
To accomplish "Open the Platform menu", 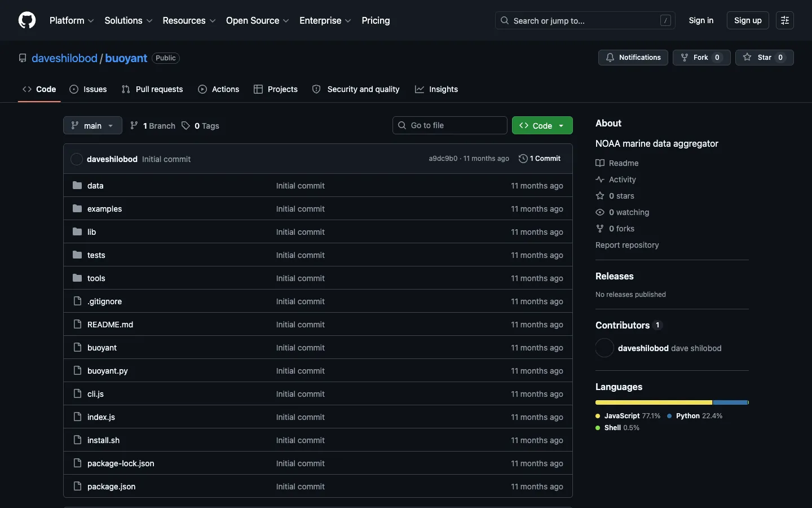I will (x=72, y=20).
